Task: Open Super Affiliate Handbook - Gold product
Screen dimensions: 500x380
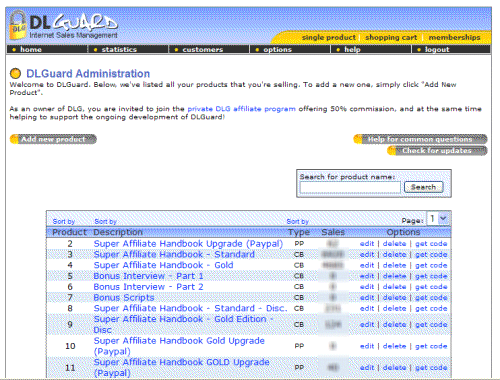Action: (x=163, y=265)
